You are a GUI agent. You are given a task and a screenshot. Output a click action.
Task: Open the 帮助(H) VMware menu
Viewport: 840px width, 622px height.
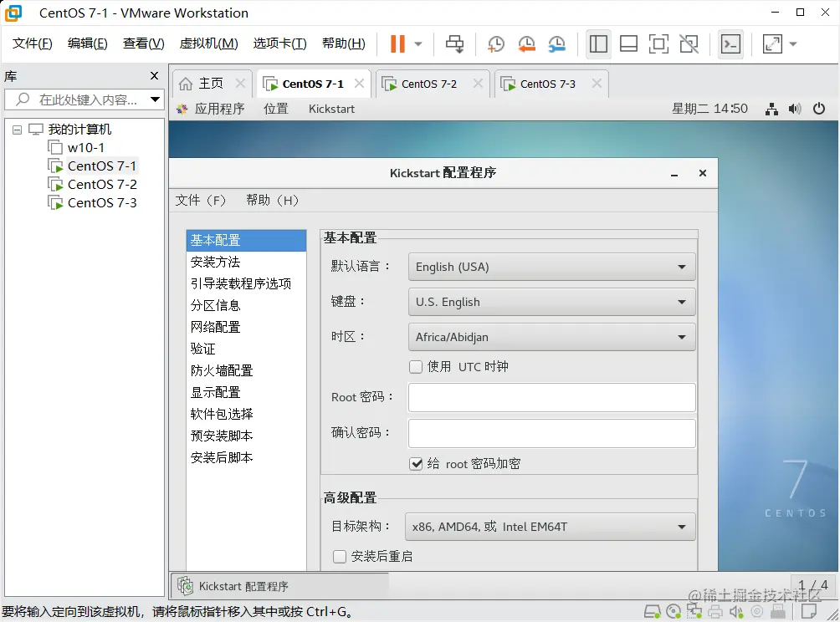click(x=343, y=43)
